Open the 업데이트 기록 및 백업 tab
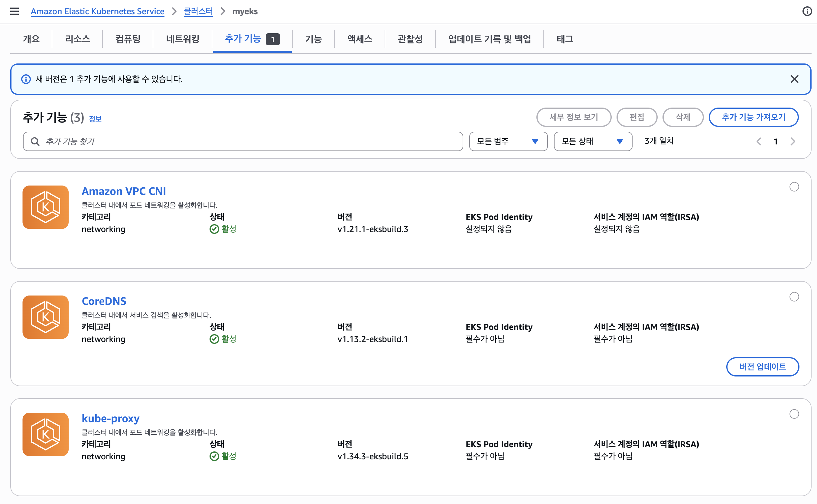Screen dimensions: 817x504 [490, 39]
